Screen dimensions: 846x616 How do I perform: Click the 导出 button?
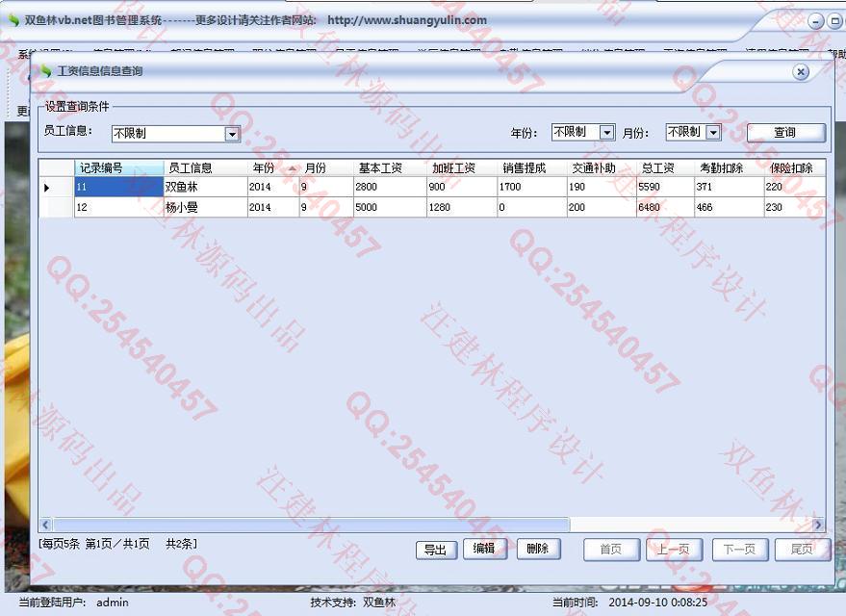coord(436,550)
